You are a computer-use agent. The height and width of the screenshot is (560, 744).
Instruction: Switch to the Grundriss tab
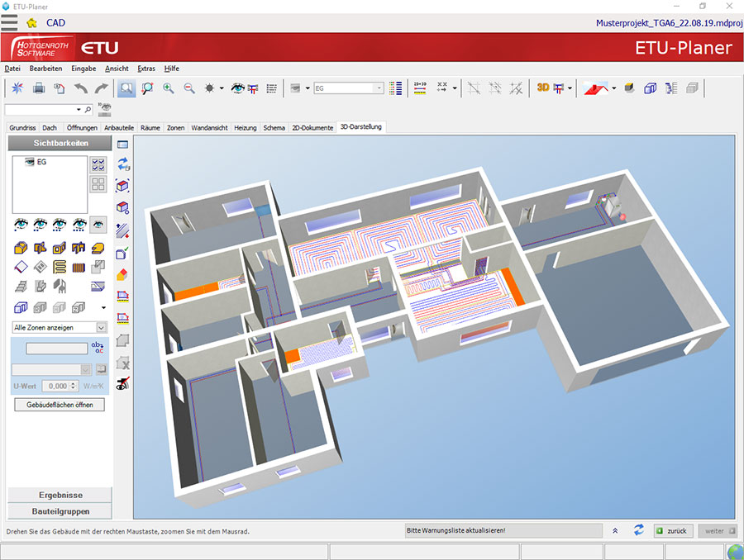click(22, 127)
